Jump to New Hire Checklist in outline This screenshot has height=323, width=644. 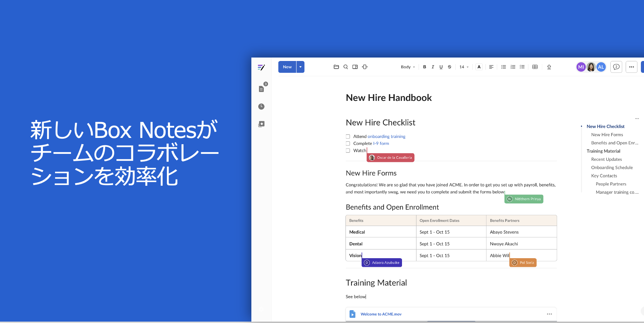(606, 126)
